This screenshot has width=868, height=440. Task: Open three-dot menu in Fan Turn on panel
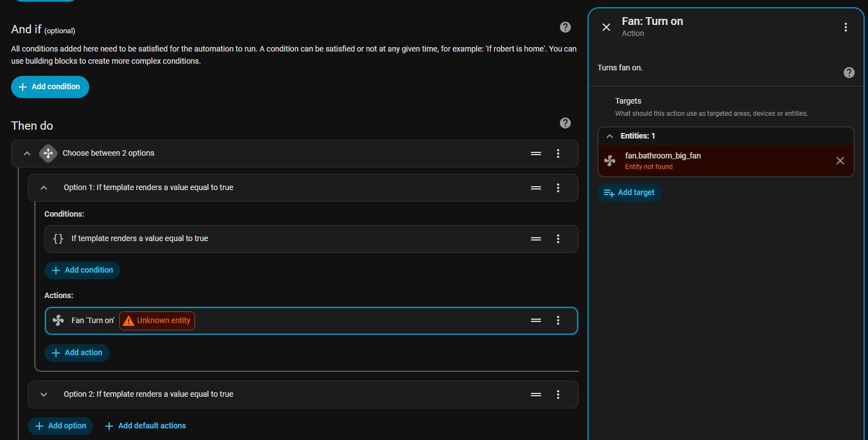[x=845, y=27]
